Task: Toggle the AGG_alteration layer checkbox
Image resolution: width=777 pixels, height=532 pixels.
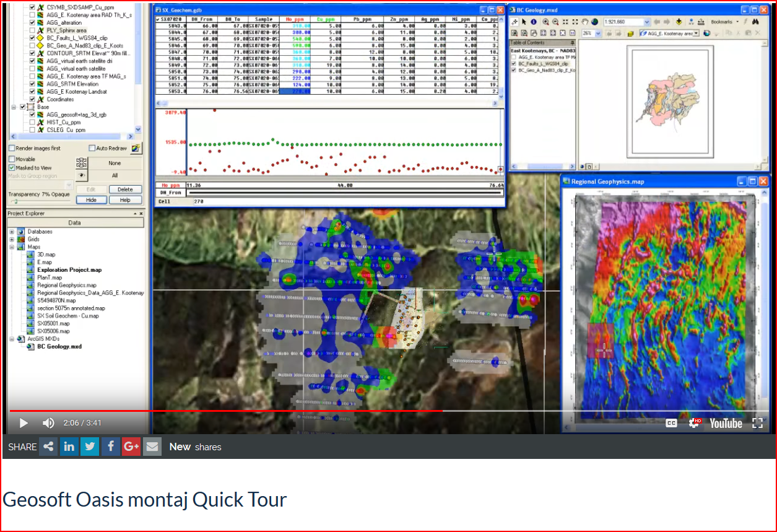Action: [33, 23]
